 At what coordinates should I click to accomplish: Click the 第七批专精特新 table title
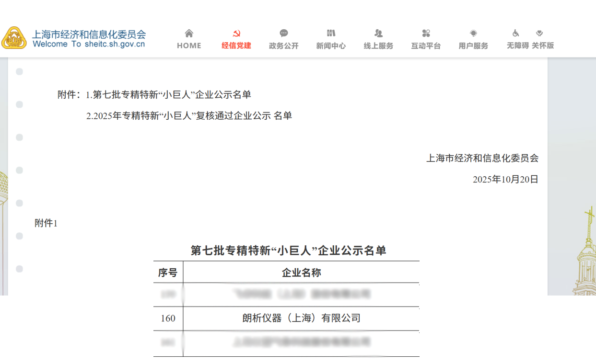point(290,250)
